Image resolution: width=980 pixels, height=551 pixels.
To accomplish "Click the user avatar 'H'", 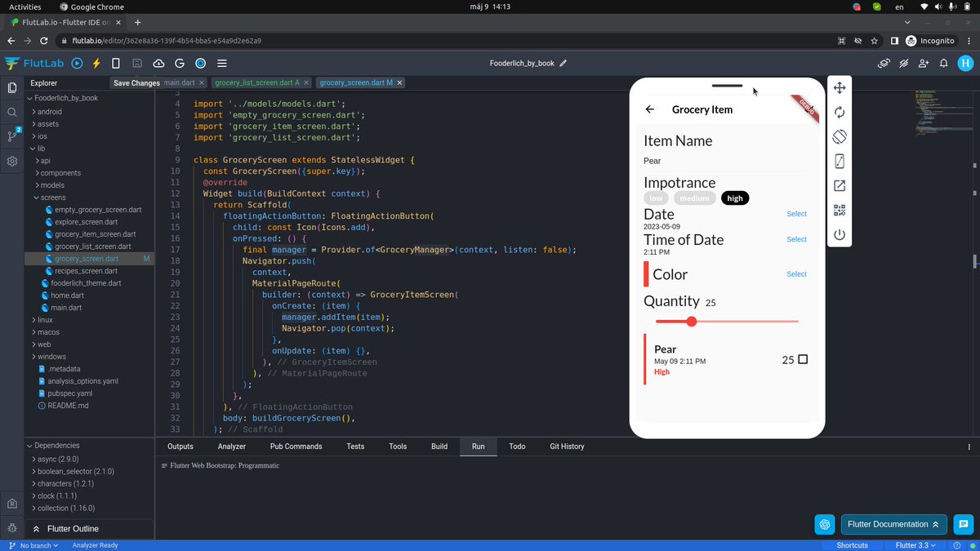I will 964,63.
